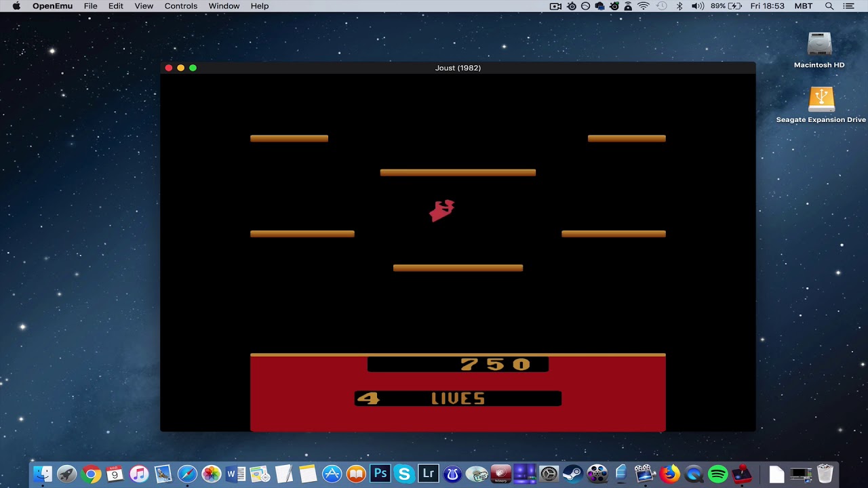The height and width of the screenshot is (488, 868).
Task: Launch Skype from the Dock
Action: click(404, 474)
